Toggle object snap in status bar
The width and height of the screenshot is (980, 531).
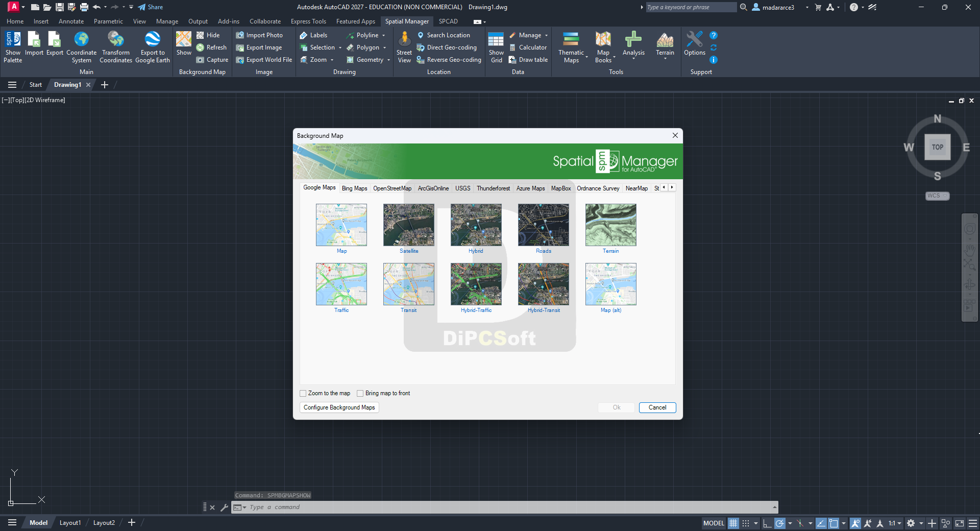(834, 523)
